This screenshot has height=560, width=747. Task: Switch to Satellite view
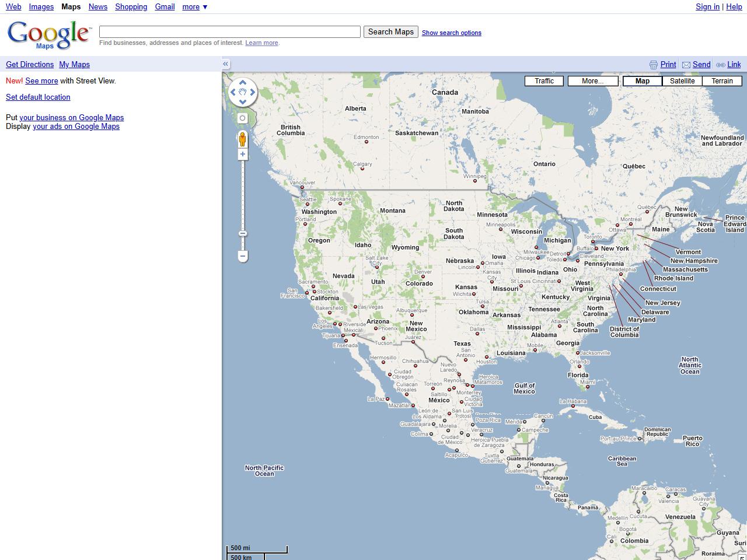682,81
